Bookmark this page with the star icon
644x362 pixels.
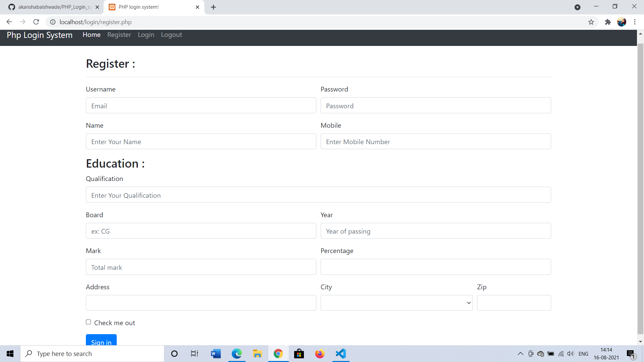pyautogui.click(x=591, y=22)
